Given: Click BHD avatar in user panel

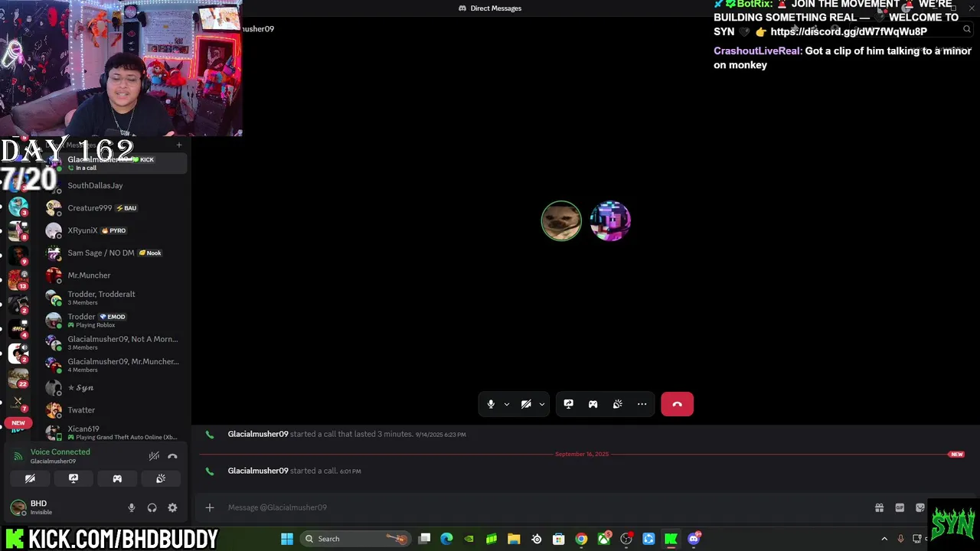Looking at the screenshot, I should point(18,507).
